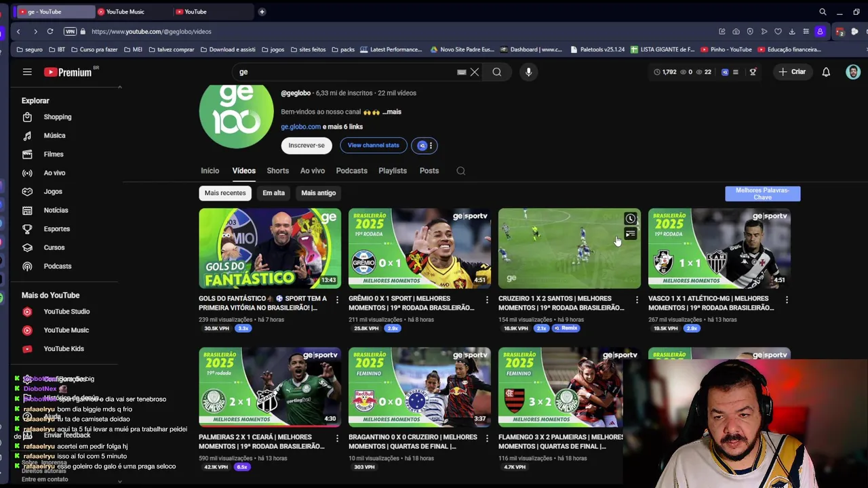Click the YouTube search input field
868x488 pixels.
pos(346,72)
